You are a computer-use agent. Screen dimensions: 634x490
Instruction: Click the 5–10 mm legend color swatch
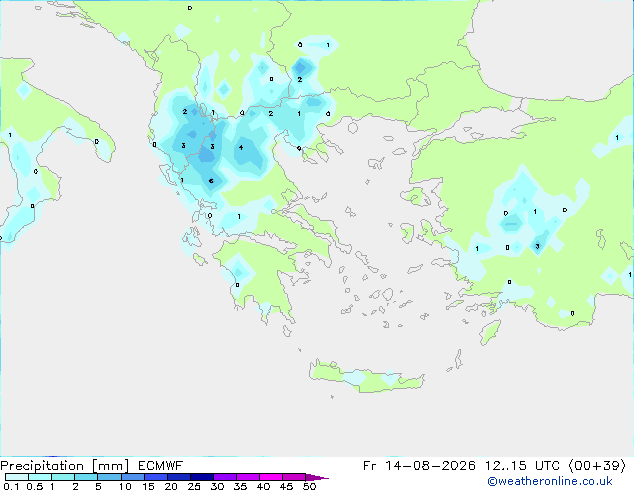coord(109,477)
